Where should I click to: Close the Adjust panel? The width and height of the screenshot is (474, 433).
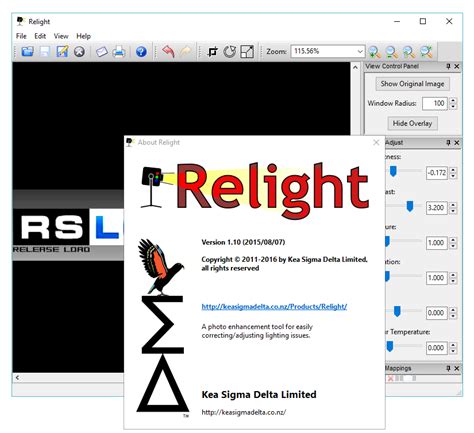[x=457, y=143]
